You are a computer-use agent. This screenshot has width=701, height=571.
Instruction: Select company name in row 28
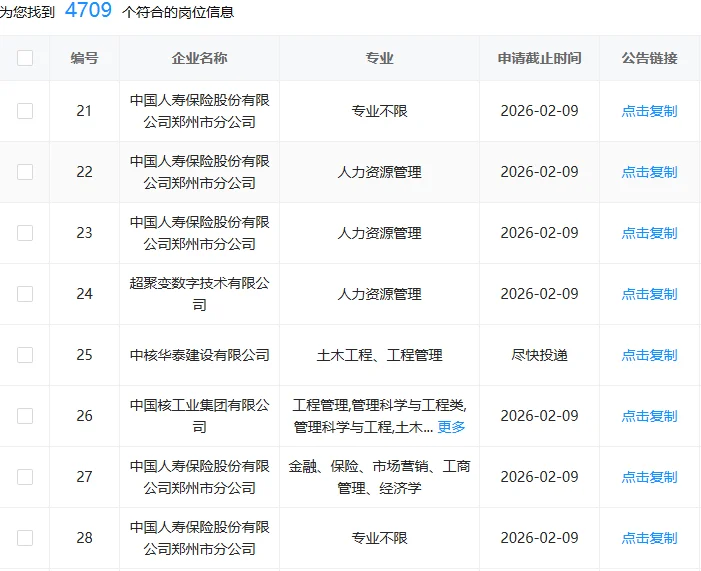point(199,538)
